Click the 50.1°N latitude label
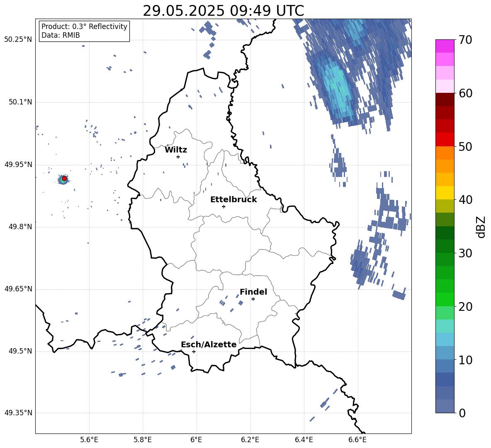This screenshot has height=448, width=491. [20, 102]
